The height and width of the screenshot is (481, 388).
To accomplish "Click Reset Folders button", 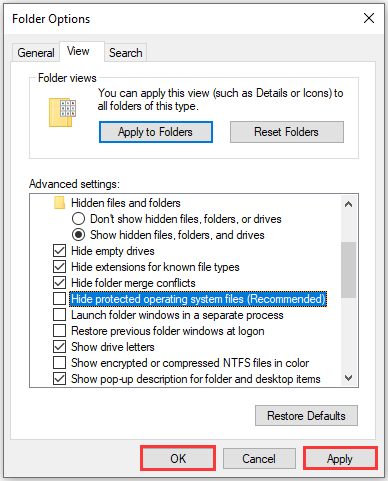I will 287,132.
